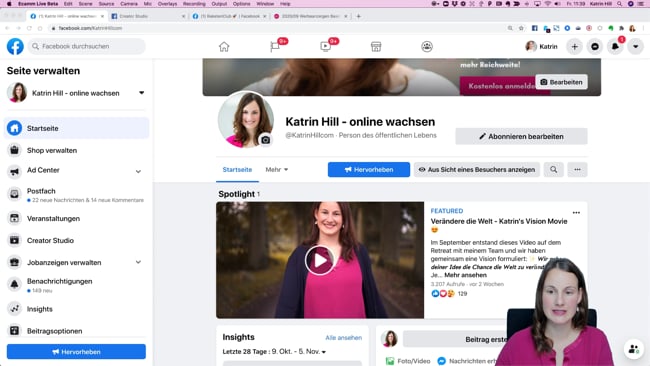The height and width of the screenshot is (366, 650).
Task: Open the account dropdown arrow
Action: (x=635, y=47)
